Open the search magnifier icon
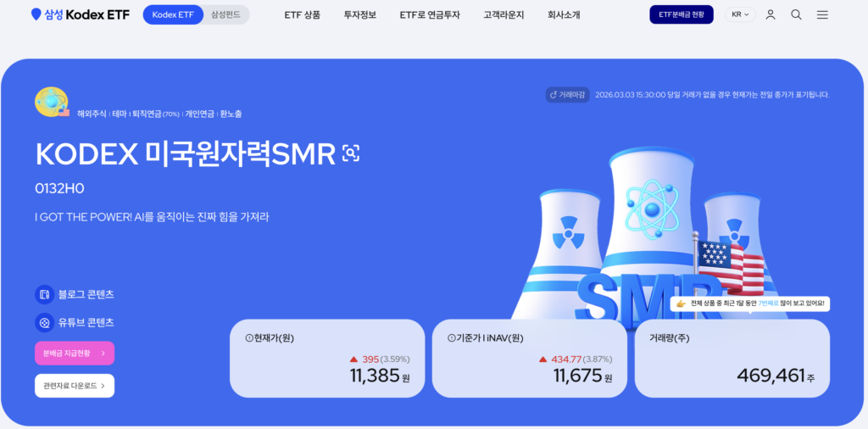The height and width of the screenshot is (429, 868). tap(796, 15)
